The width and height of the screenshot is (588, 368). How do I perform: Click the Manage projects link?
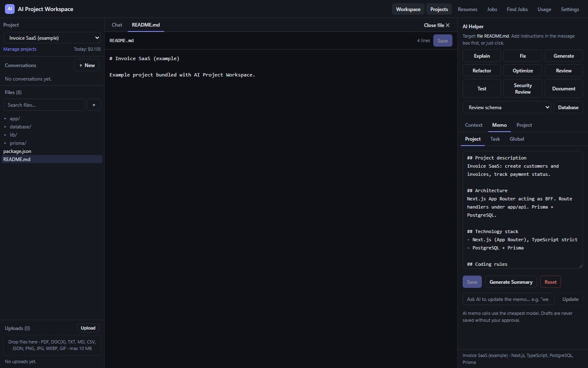(x=20, y=49)
